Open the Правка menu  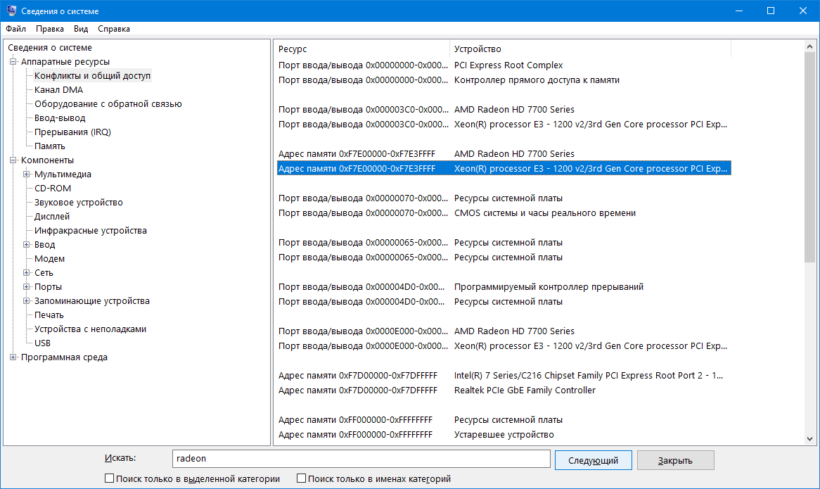pos(49,29)
